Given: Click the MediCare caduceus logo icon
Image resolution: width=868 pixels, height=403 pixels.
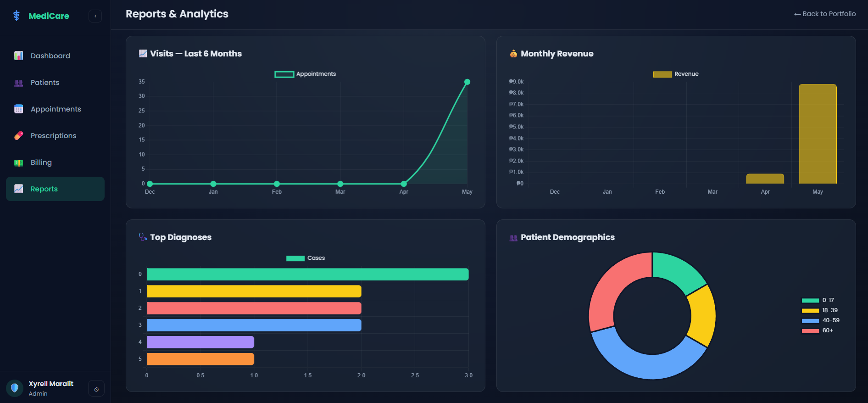Looking at the screenshot, I should point(17,16).
